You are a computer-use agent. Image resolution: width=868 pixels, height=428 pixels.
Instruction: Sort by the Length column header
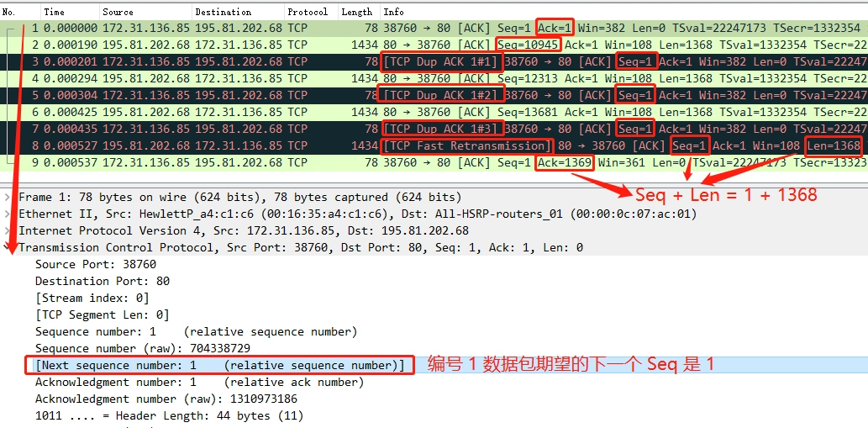coord(360,12)
